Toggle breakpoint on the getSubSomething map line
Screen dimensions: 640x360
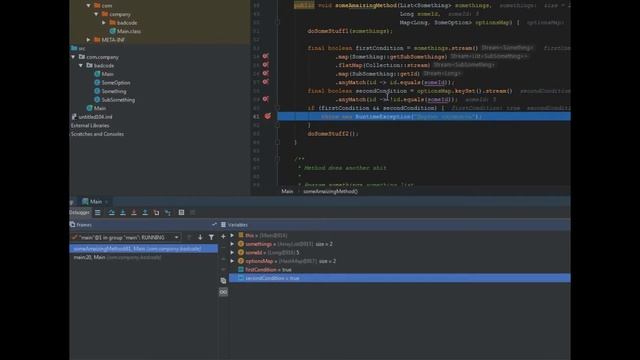(x=266, y=56)
